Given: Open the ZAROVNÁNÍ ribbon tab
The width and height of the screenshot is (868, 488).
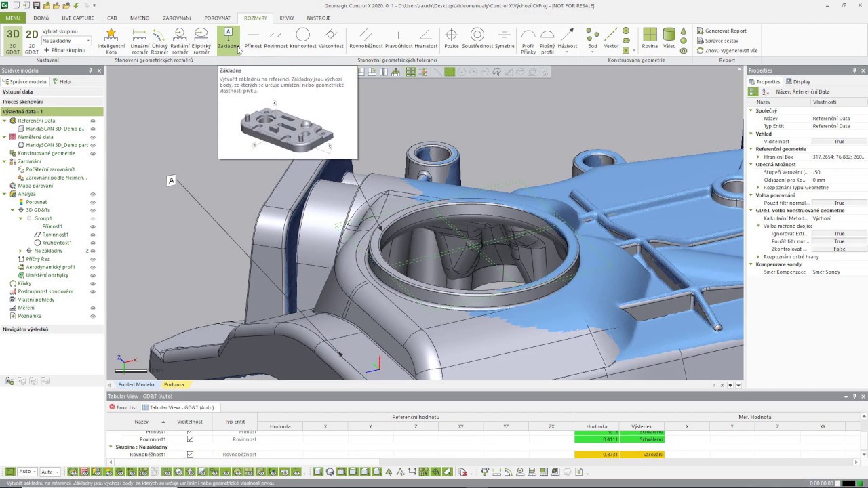Looking at the screenshot, I should pyautogui.click(x=176, y=18).
